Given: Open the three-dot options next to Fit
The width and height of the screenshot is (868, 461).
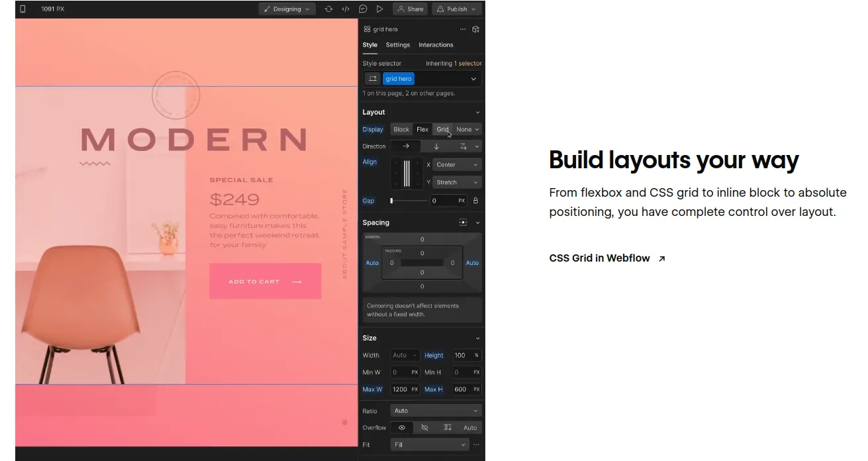Looking at the screenshot, I should tap(476, 444).
